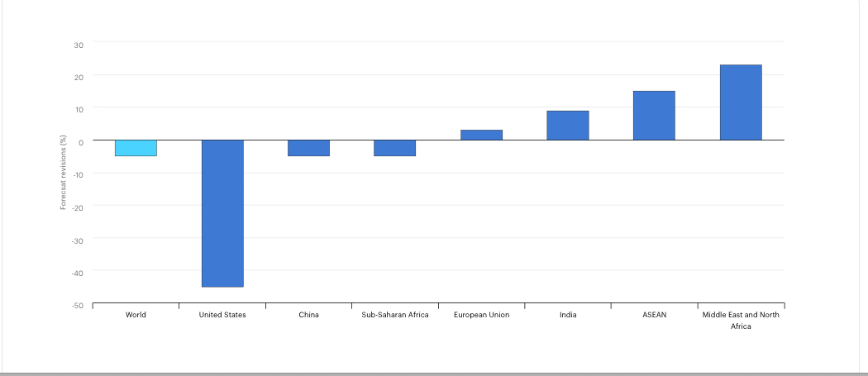Click the European Union bar
The height and width of the screenshot is (376, 868).
pos(481,135)
